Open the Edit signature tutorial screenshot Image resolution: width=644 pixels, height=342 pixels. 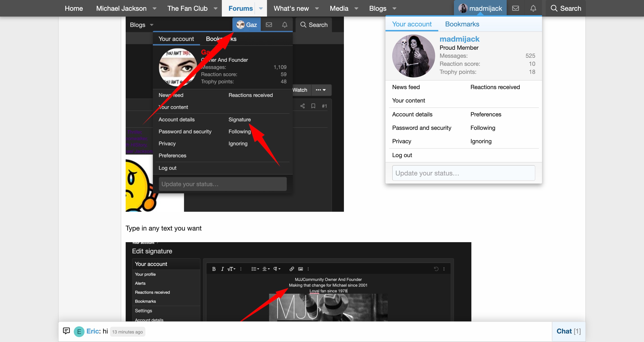pyautogui.click(x=298, y=282)
